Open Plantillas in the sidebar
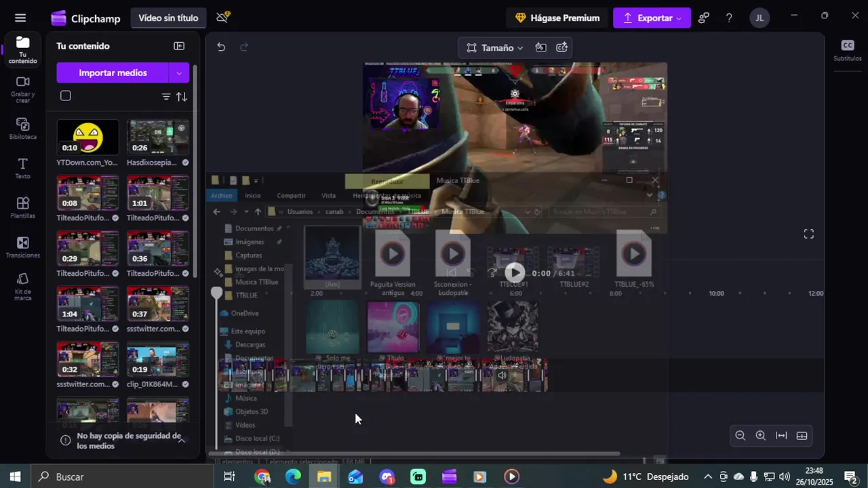The width and height of the screenshot is (868, 488). (23, 207)
